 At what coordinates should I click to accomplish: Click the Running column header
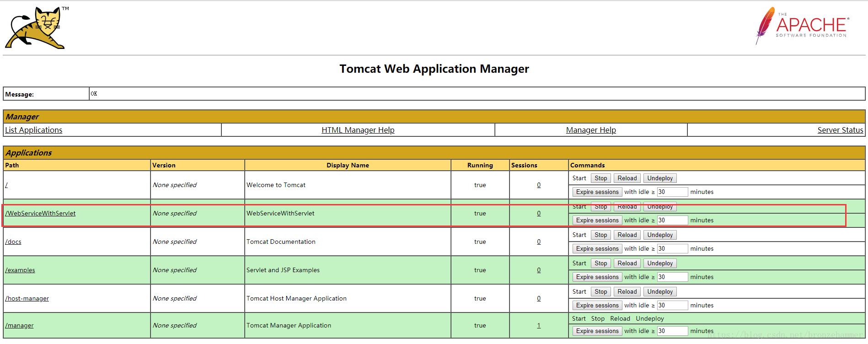point(480,165)
